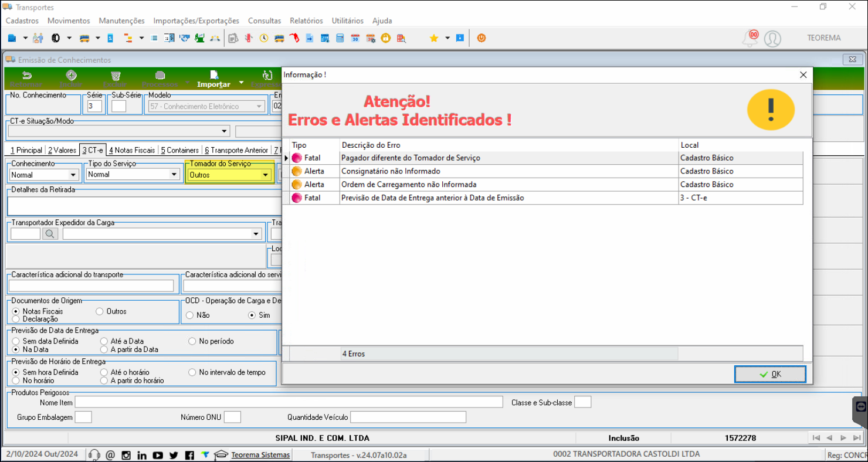Select 'Declaração' radio button

tap(16, 319)
